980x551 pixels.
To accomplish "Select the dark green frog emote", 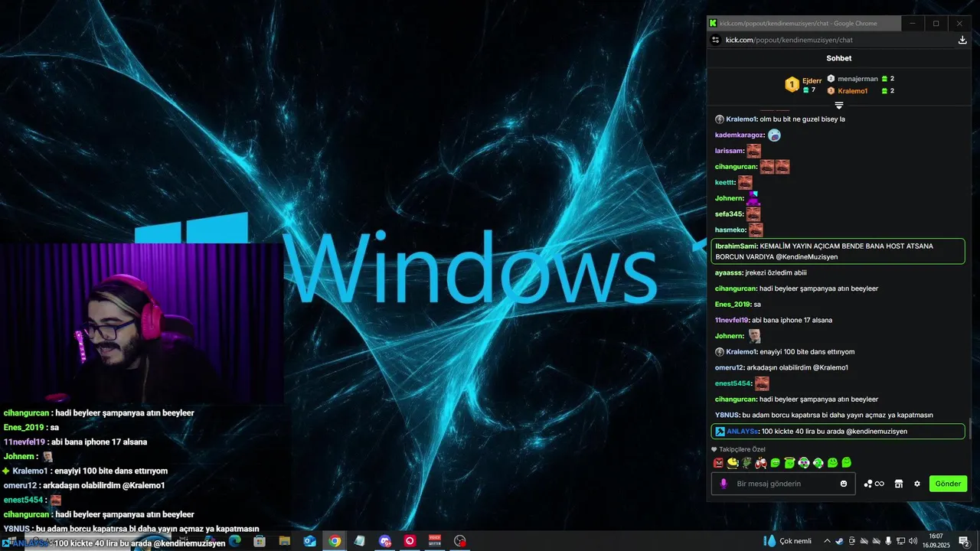I will click(x=746, y=462).
